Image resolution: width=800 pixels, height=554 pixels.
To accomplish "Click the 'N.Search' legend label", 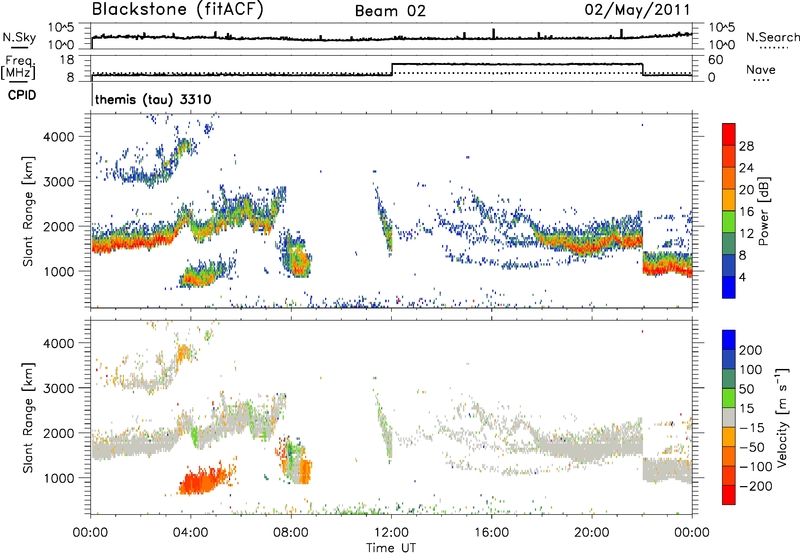I will pyautogui.click(x=773, y=37).
